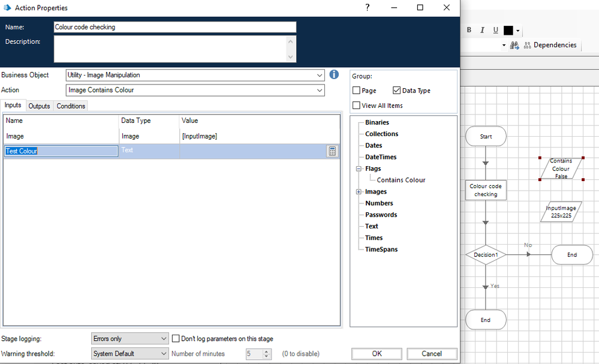The image size is (599, 364).
Task: Open the Action dropdown list
Action: pos(320,90)
